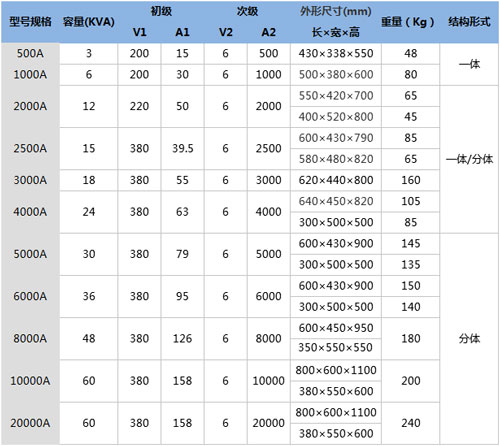
Task: Click the 长×宽×高 subheader
Action: pyautogui.click(x=336, y=32)
